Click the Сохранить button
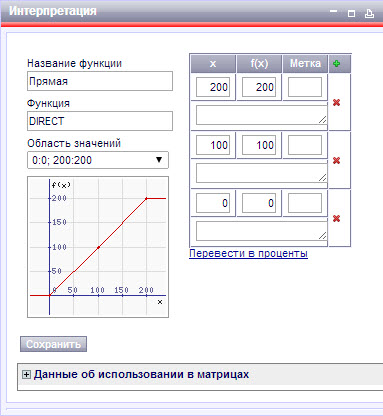383x416 pixels. coord(53,344)
